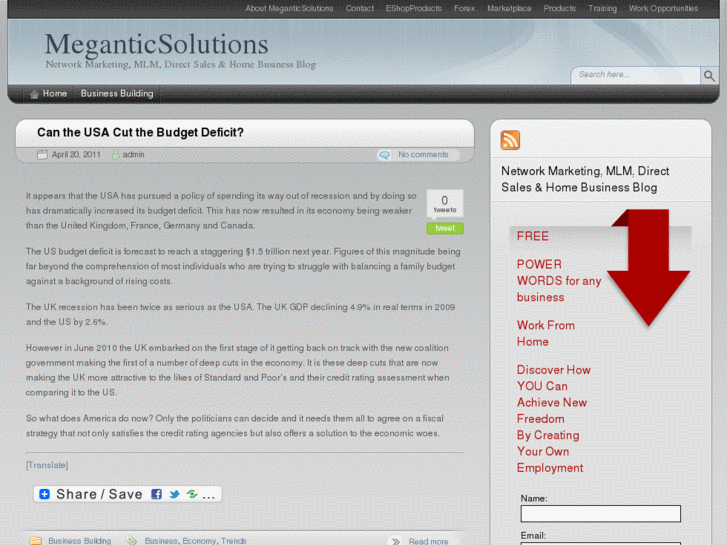Viewport: 727px width, 545px height.
Task: Focus the Search here field
Action: 635,75
